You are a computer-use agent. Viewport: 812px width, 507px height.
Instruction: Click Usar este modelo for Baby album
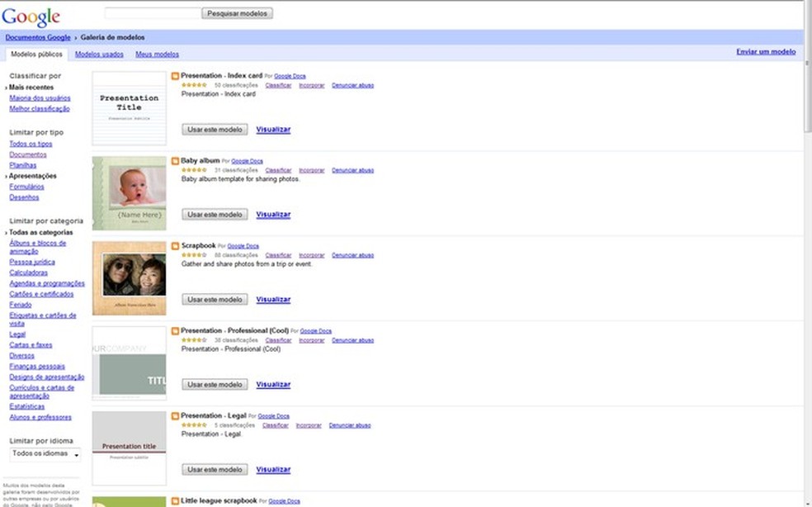coord(215,215)
